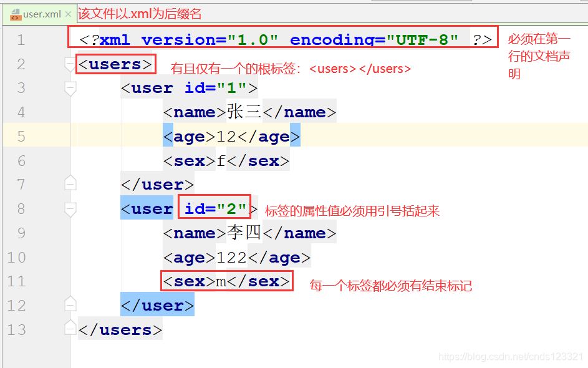Viewport: 588px width, 368px height.
Task: Click the fold arrow beside line 13
Action: [70, 329]
